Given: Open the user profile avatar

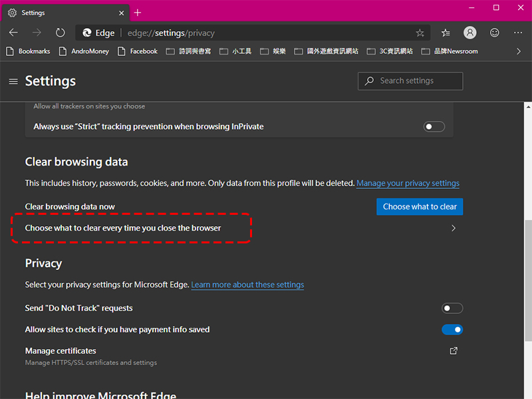Looking at the screenshot, I should pos(470,33).
